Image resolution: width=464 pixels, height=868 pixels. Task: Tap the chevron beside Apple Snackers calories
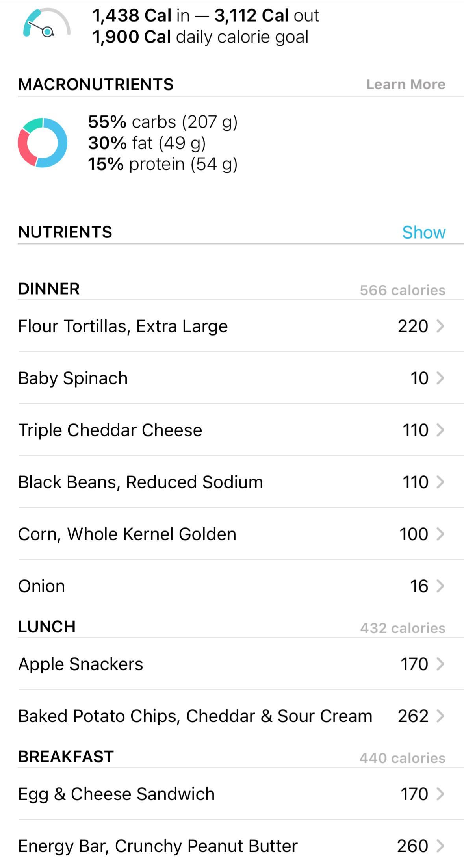tap(440, 664)
